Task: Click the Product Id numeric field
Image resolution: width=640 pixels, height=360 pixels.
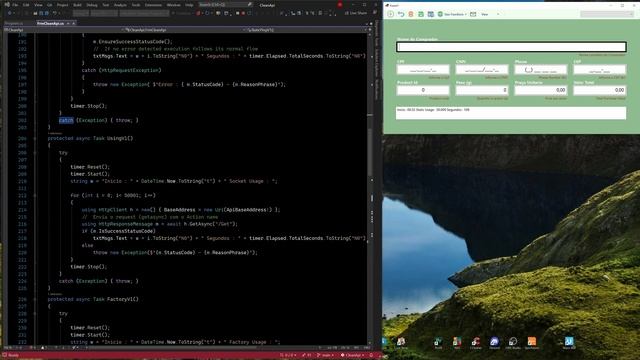Action: coord(423,90)
